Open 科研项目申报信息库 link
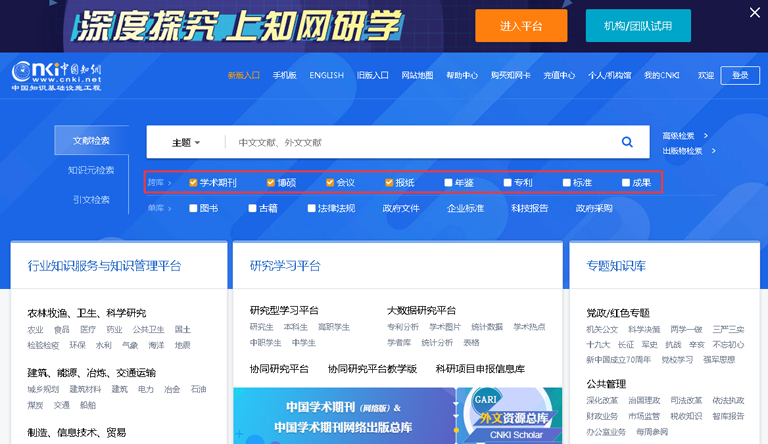The width and height of the screenshot is (768, 444). pyautogui.click(x=480, y=369)
